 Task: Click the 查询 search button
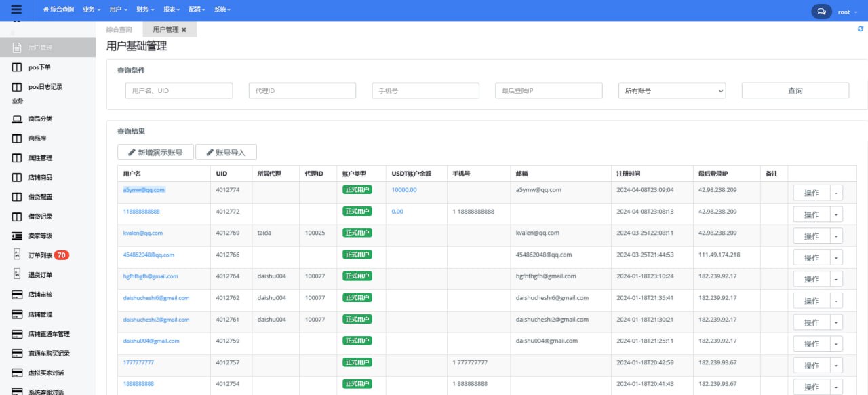click(x=795, y=91)
